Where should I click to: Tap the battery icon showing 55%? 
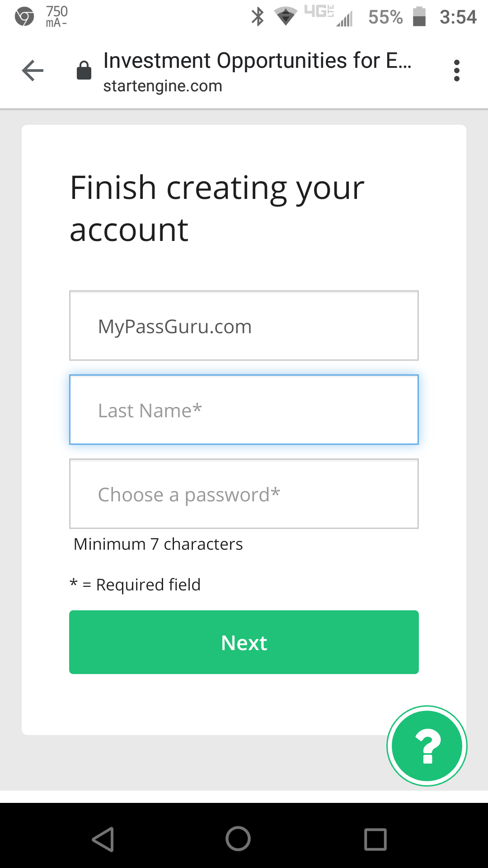coord(420,16)
